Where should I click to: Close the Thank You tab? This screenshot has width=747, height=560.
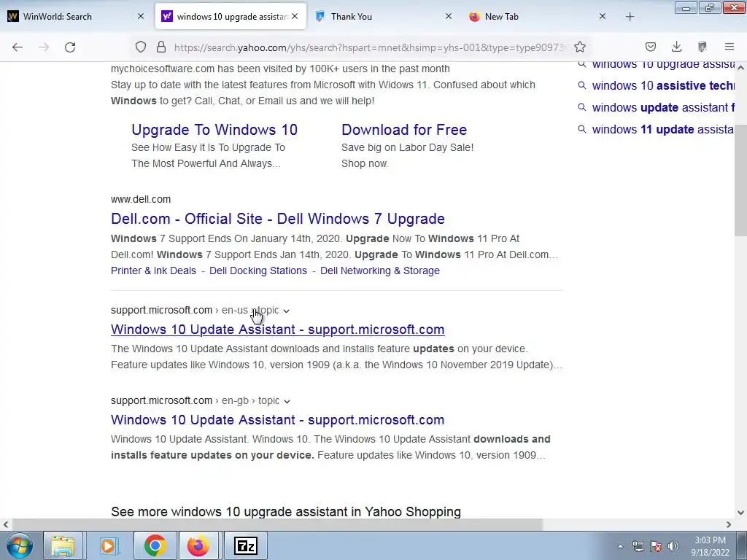pyautogui.click(x=449, y=16)
